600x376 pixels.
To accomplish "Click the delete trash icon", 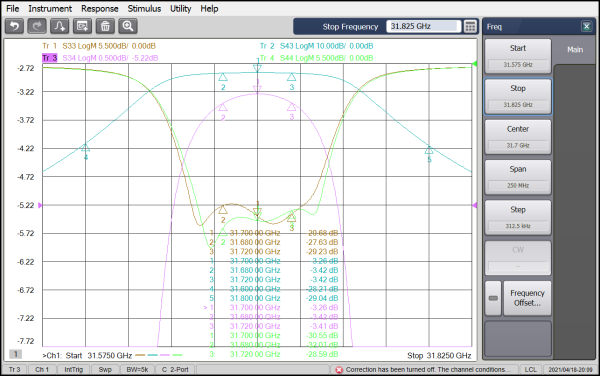I will click(x=105, y=26).
